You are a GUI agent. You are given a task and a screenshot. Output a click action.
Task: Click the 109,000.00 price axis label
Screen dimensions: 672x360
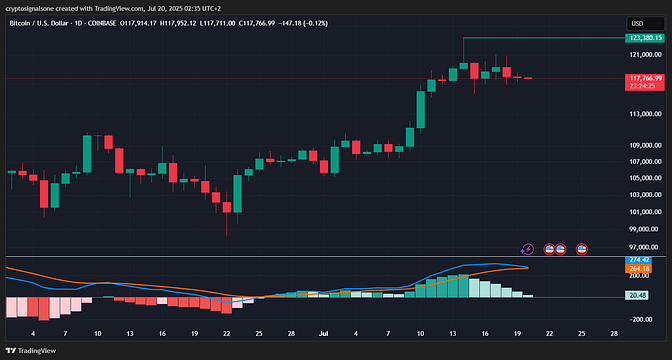(x=644, y=146)
